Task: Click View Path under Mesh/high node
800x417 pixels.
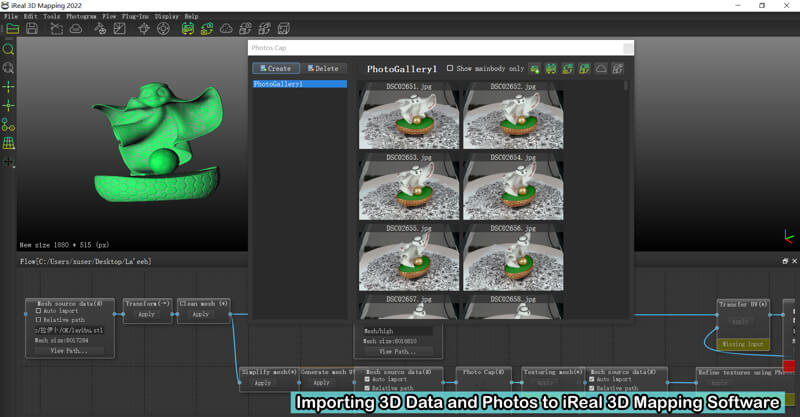Action: point(397,352)
